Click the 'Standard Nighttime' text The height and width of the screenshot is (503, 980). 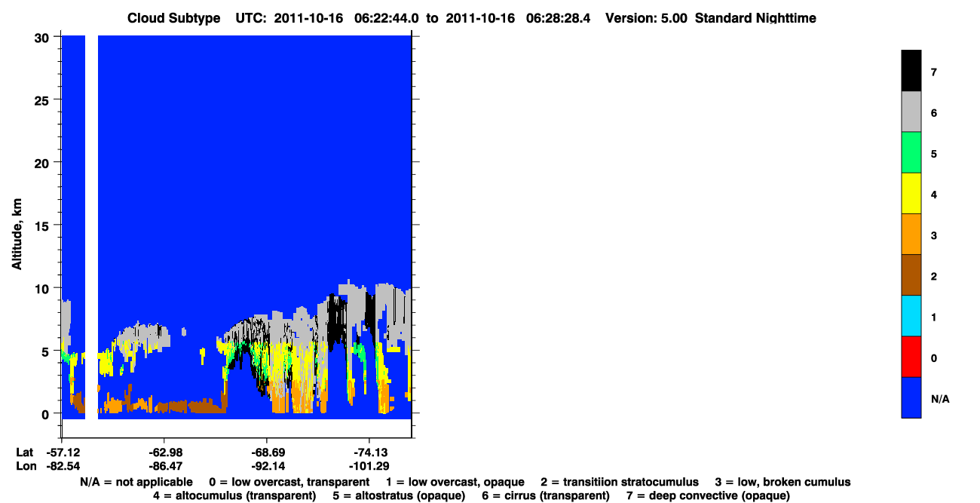coord(756,18)
